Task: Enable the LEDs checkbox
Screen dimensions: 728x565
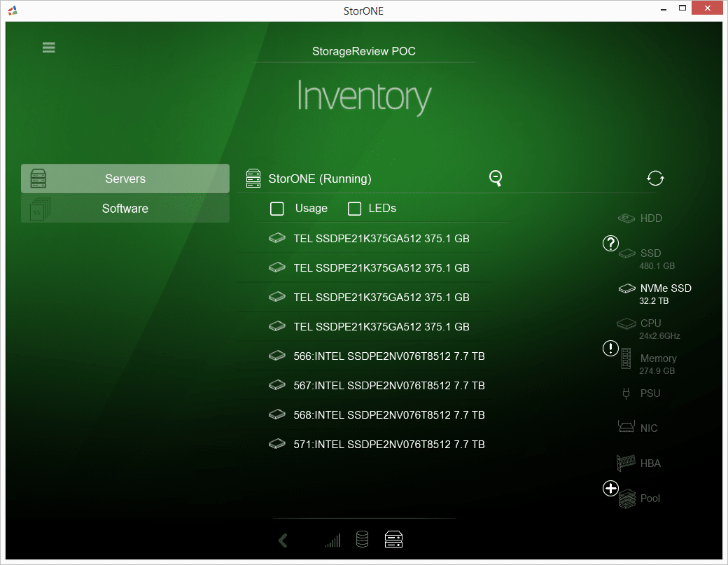Action: point(355,209)
